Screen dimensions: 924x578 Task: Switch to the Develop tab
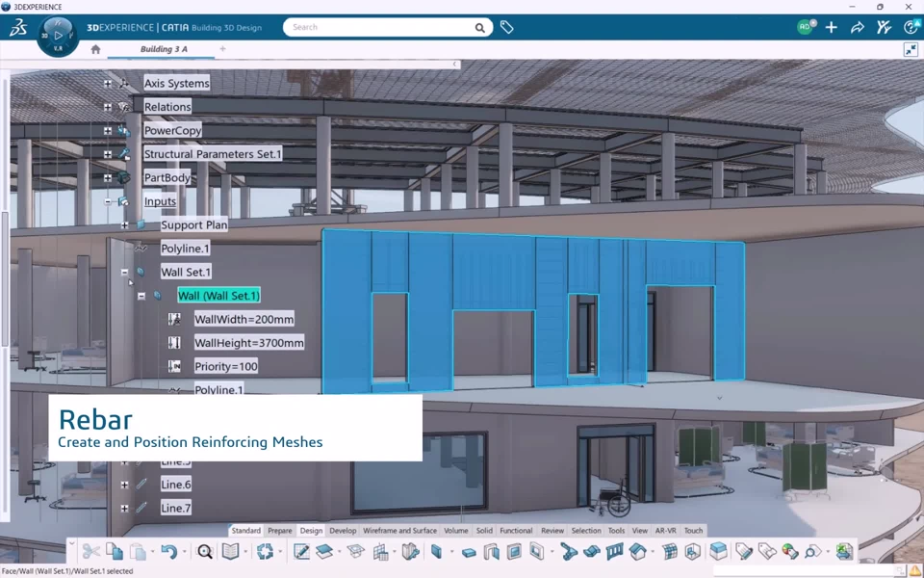pos(343,530)
